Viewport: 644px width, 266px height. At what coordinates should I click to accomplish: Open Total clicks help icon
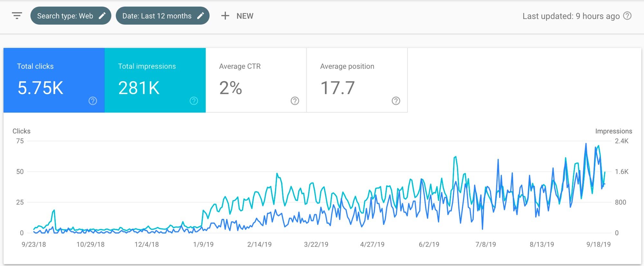93,101
